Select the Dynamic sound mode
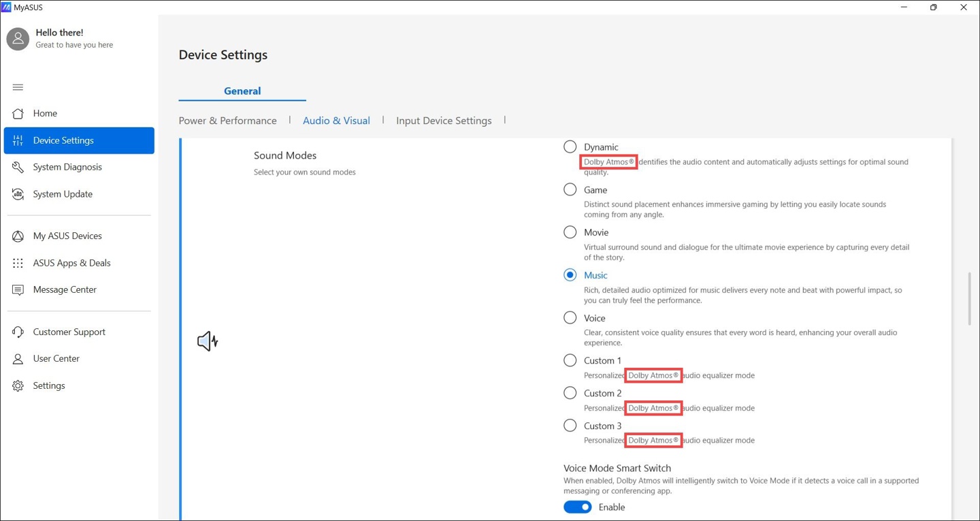980x521 pixels. click(x=570, y=147)
